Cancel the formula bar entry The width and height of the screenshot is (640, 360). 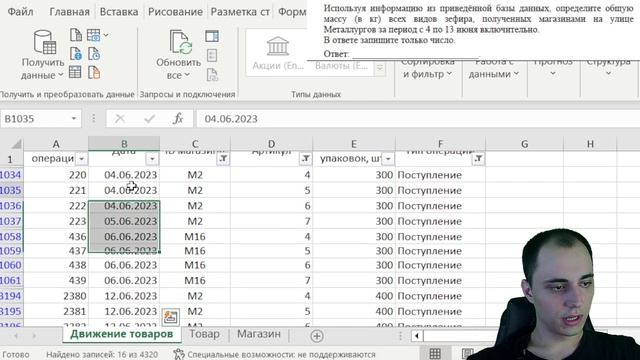click(120, 119)
